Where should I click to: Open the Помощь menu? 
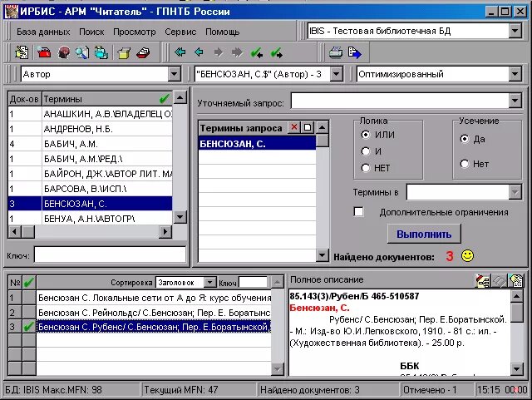click(x=223, y=32)
